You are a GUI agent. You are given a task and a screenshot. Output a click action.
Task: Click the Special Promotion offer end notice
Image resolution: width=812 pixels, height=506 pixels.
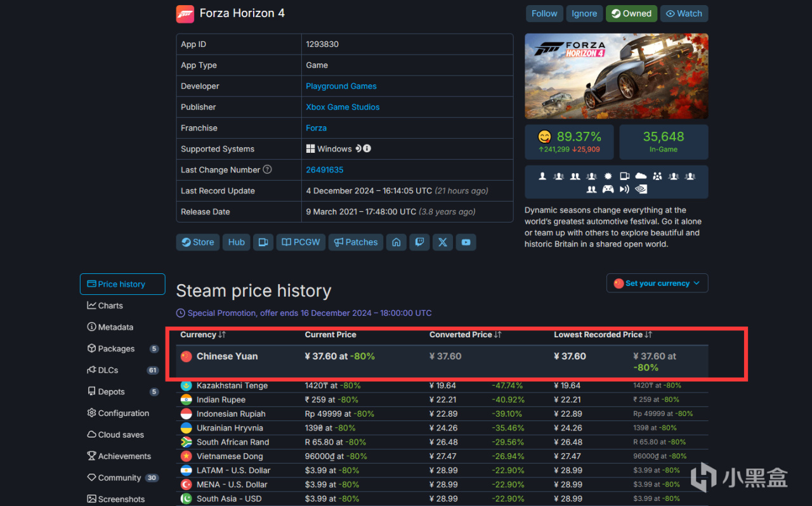(x=304, y=313)
